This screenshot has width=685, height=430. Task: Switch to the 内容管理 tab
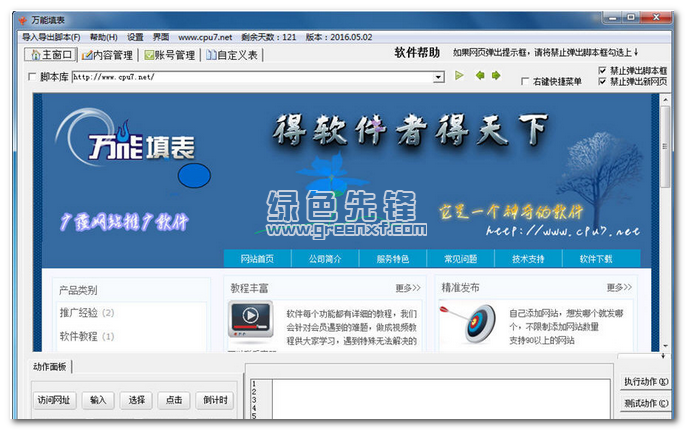coord(107,55)
